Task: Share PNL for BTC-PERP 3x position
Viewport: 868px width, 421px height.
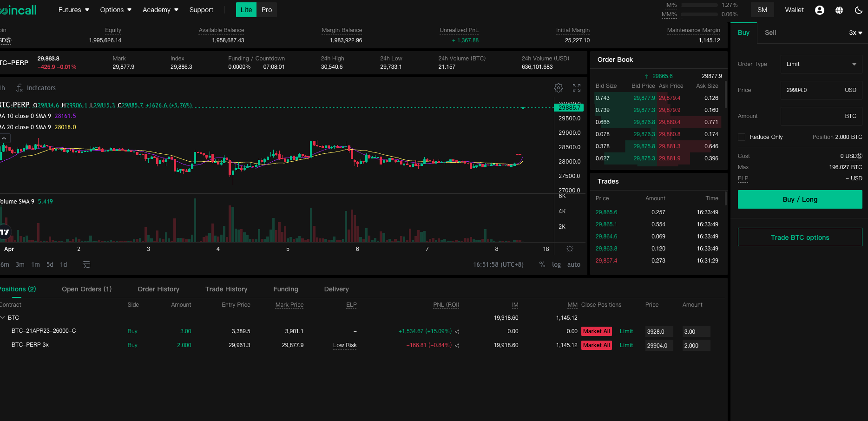Action: tap(457, 345)
